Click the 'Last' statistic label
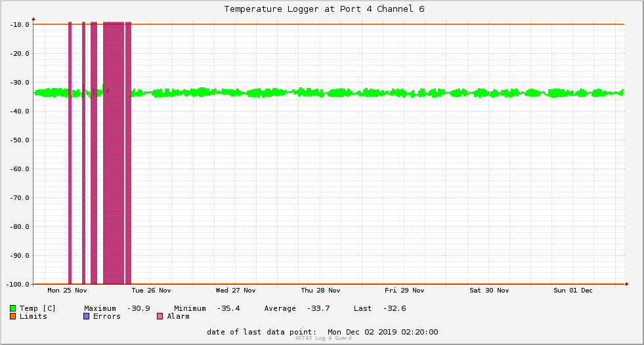The image size is (644, 345). click(362, 308)
